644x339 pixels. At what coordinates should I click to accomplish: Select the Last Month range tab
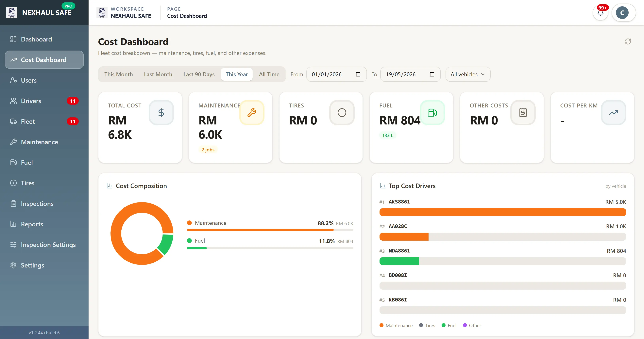pyautogui.click(x=158, y=74)
